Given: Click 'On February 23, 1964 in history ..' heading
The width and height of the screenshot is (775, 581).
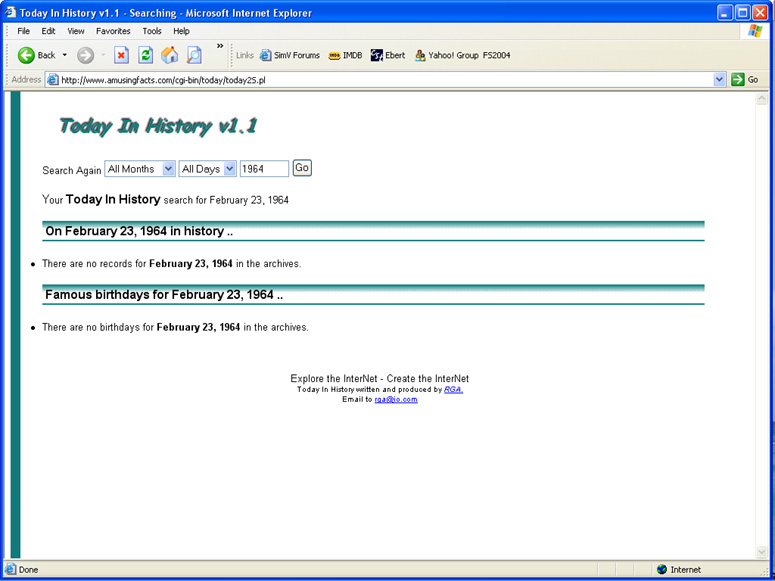Looking at the screenshot, I should coord(139,231).
